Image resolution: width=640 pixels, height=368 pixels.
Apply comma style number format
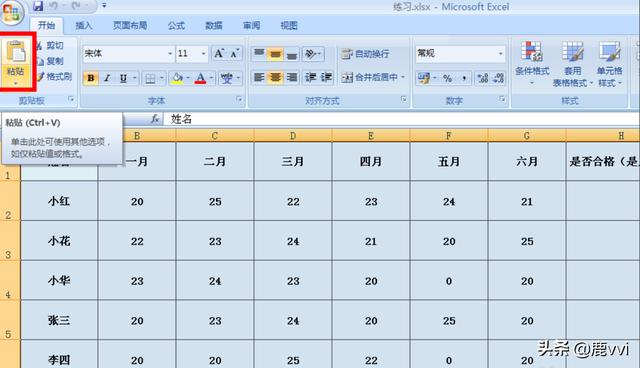[464, 78]
